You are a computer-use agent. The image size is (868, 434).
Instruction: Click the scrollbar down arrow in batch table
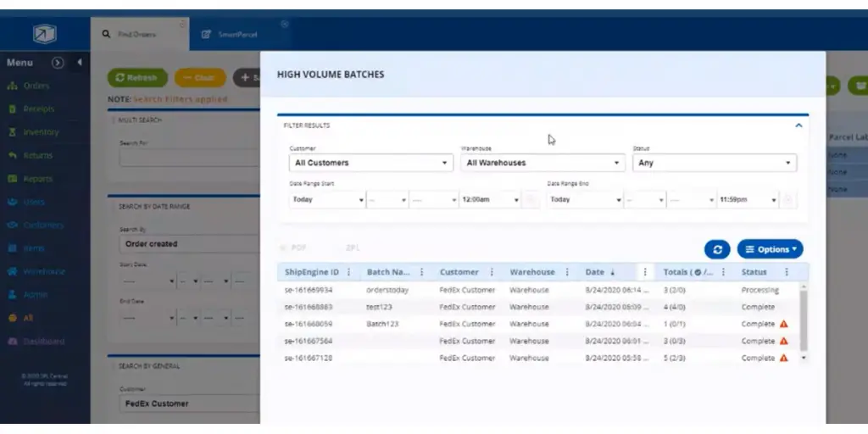click(x=804, y=359)
